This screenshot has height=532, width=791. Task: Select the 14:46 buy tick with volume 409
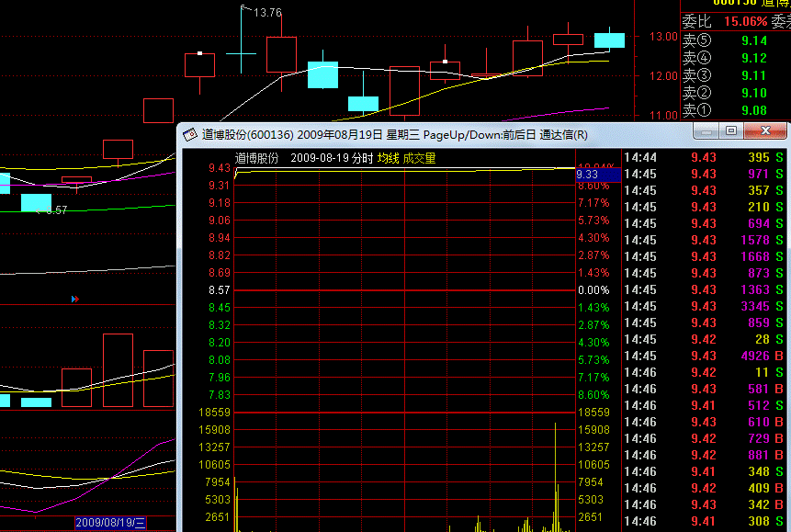pos(705,489)
